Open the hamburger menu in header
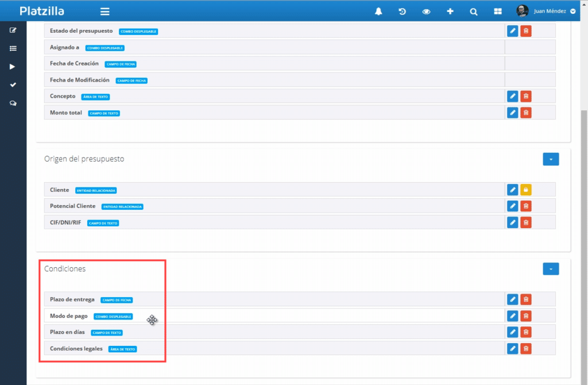 (105, 11)
